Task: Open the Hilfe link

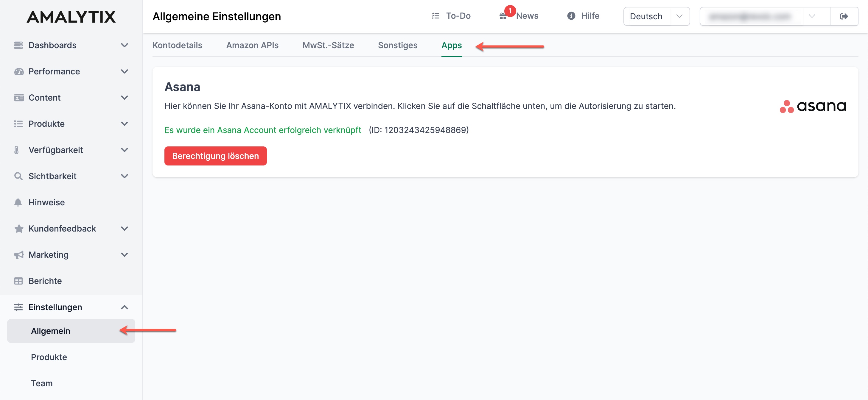Action: pyautogui.click(x=583, y=16)
